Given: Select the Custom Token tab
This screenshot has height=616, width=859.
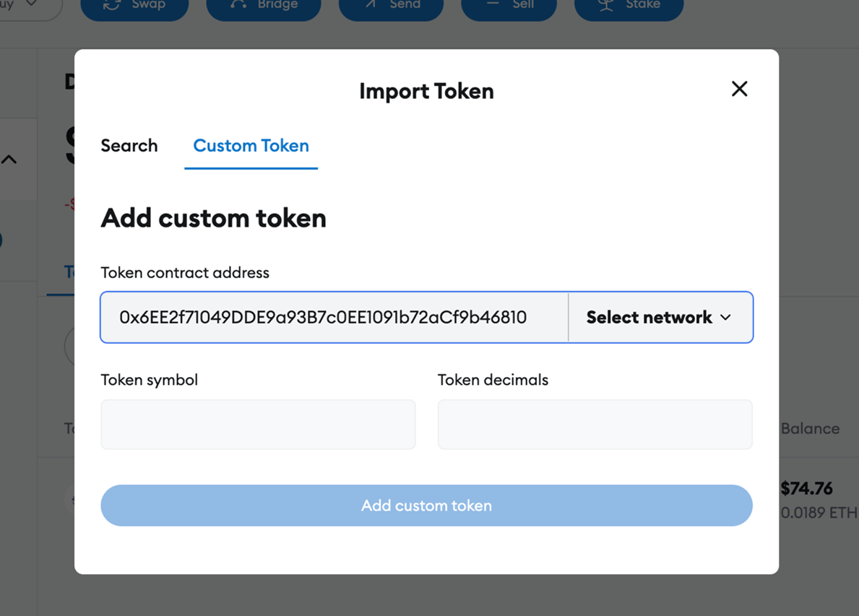Looking at the screenshot, I should pos(251,146).
